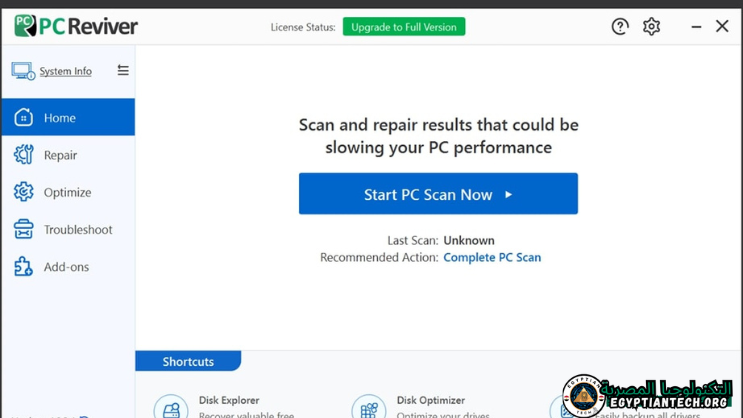The image size is (743, 418).
Task: Click the PC Reviver logo
Action: (x=76, y=26)
